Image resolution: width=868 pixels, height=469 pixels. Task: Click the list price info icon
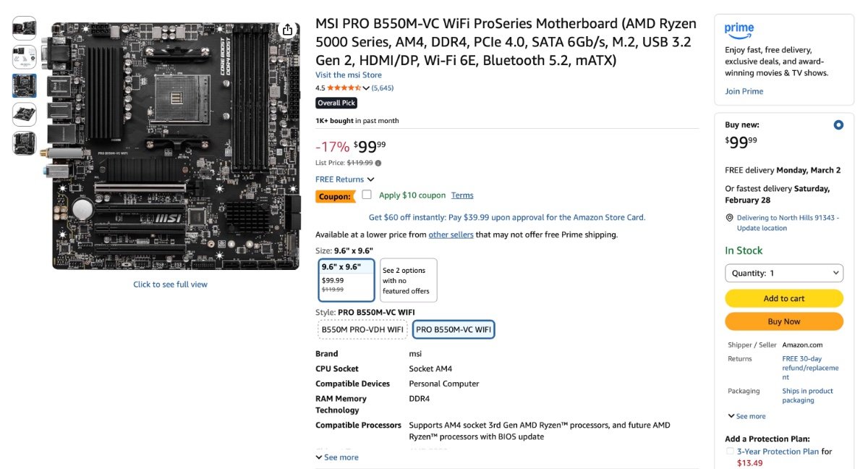pyautogui.click(x=378, y=163)
